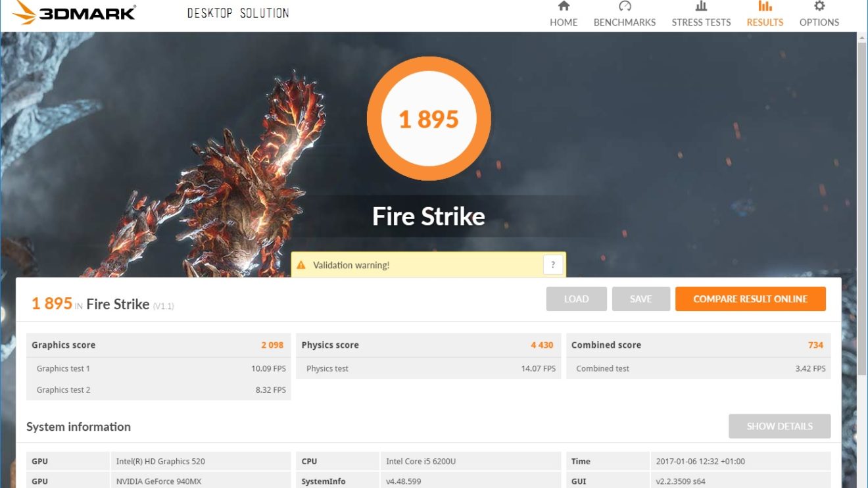Select the NVIDIA GeForce 940MX entry
The image size is (868, 488).
(158, 481)
